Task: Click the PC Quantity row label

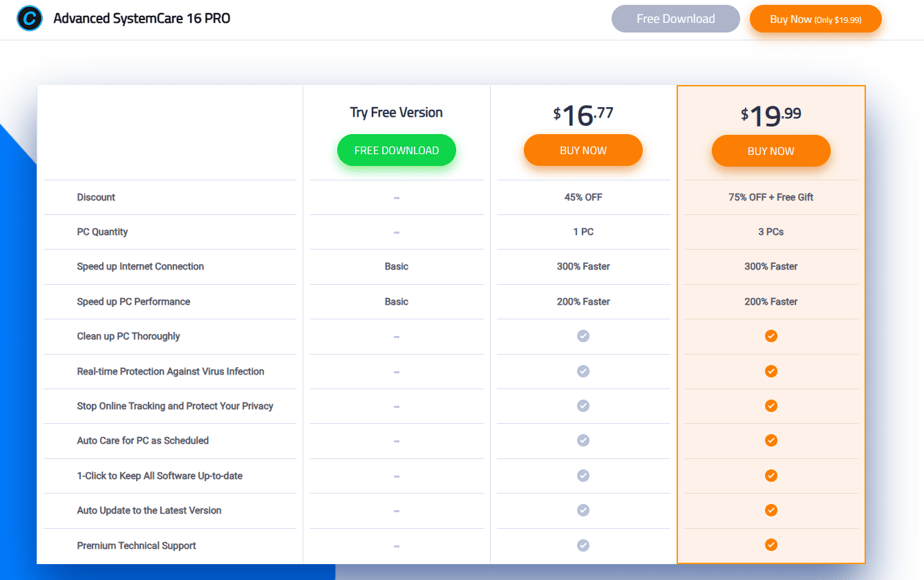Action: [102, 232]
